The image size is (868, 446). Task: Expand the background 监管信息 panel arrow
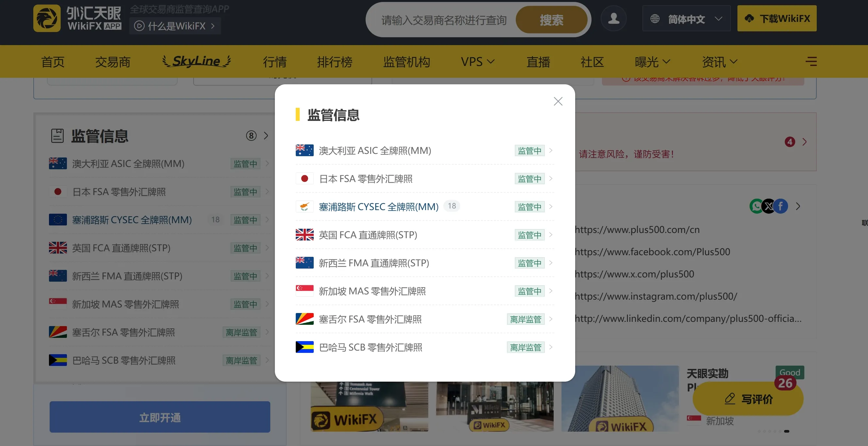tap(266, 136)
